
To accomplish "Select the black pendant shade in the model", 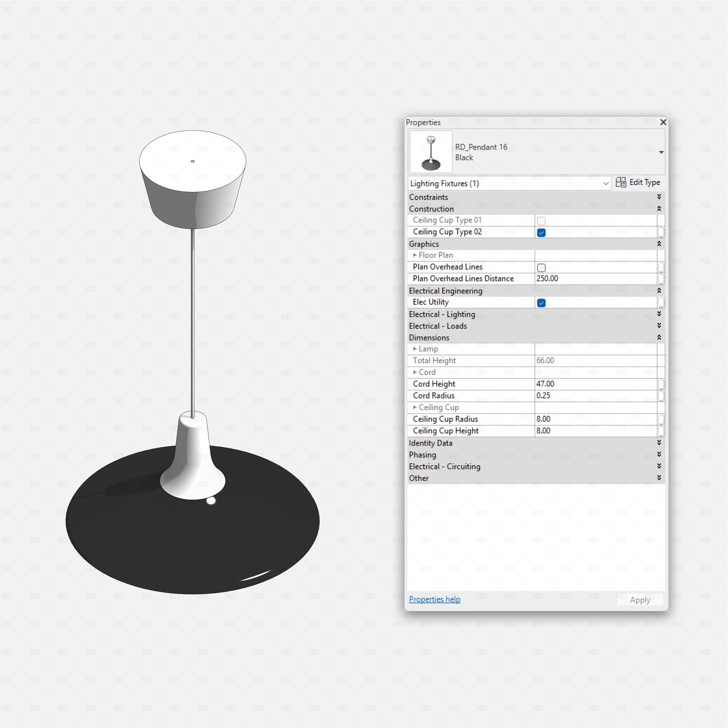I will click(x=192, y=539).
